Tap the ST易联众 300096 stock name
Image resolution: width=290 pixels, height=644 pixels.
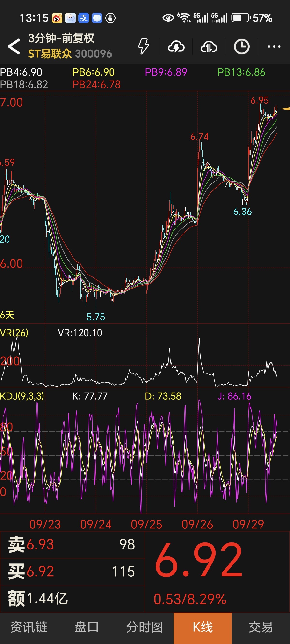pos(70,54)
